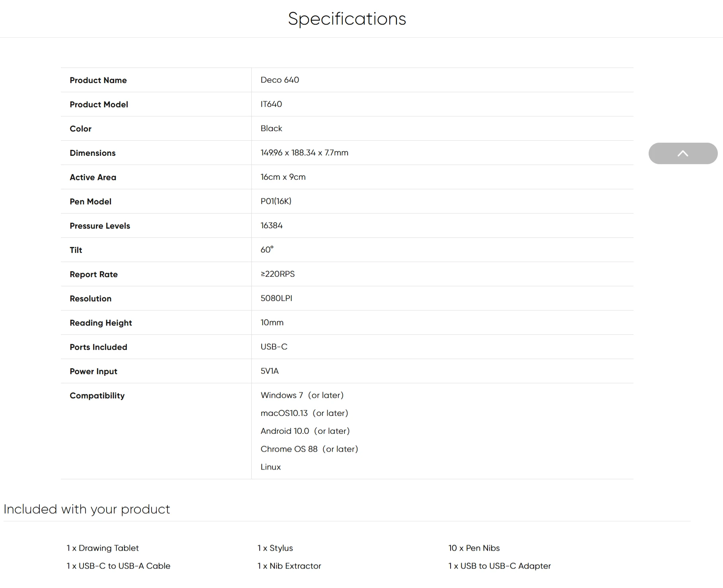Click the USB-C ports value

(274, 347)
